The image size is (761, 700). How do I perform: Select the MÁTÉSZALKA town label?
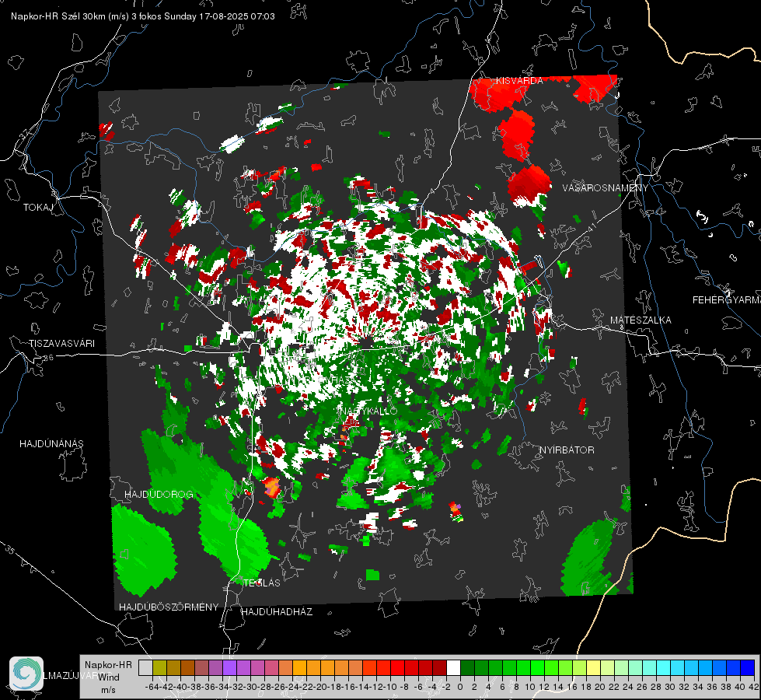(641, 320)
